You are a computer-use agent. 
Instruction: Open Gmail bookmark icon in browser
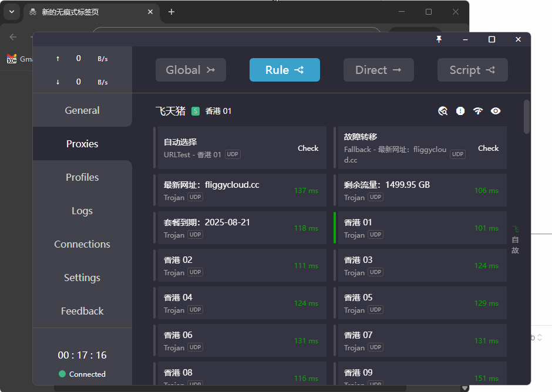point(12,59)
